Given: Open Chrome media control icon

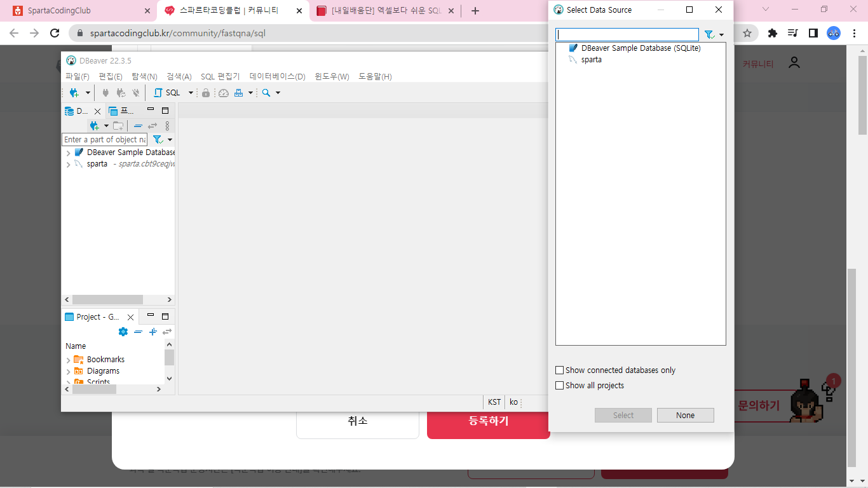Looking at the screenshot, I should pyautogui.click(x=793, y=33).
